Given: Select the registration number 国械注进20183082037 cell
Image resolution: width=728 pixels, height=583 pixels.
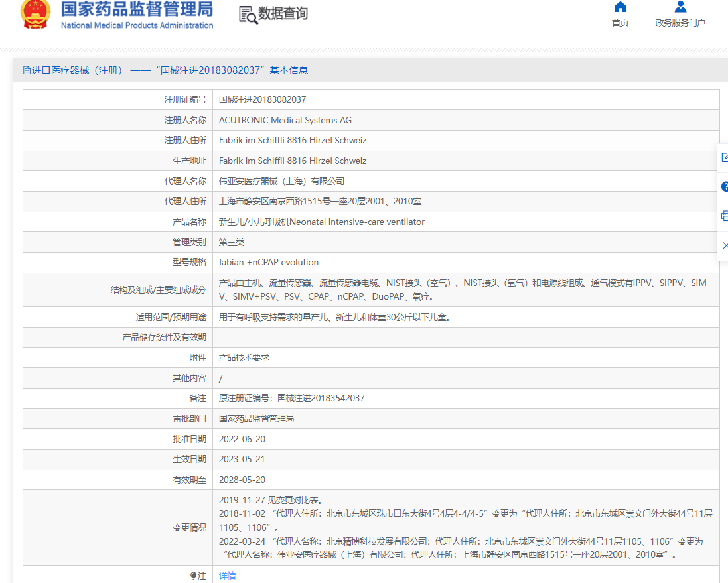Looking at the screenshot, I should point(274,99).
